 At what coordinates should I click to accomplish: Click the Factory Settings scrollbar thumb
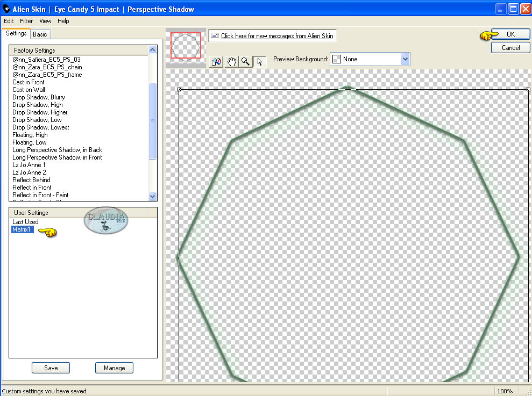click(152, 121)
